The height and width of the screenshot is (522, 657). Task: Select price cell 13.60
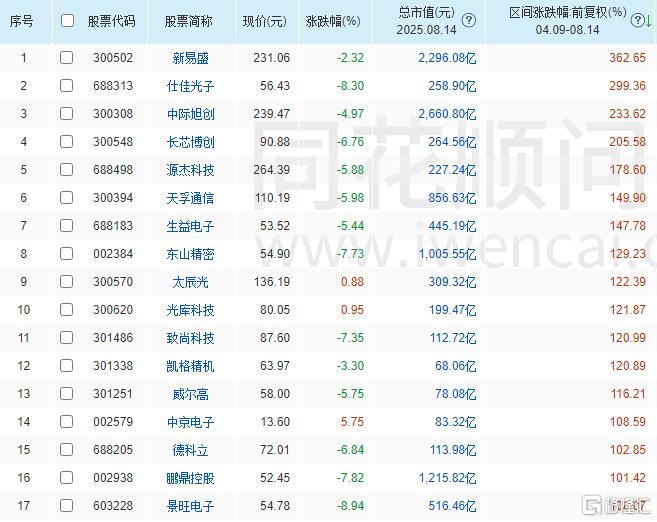tap(275, 422)
